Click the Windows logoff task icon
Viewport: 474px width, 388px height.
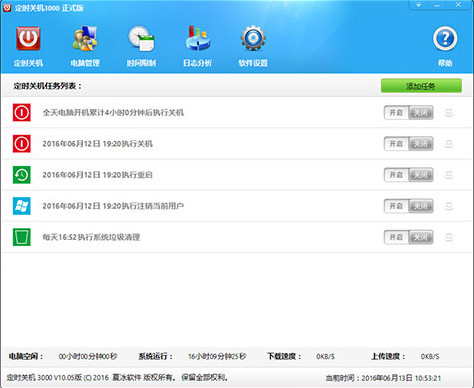pos(22,206)
